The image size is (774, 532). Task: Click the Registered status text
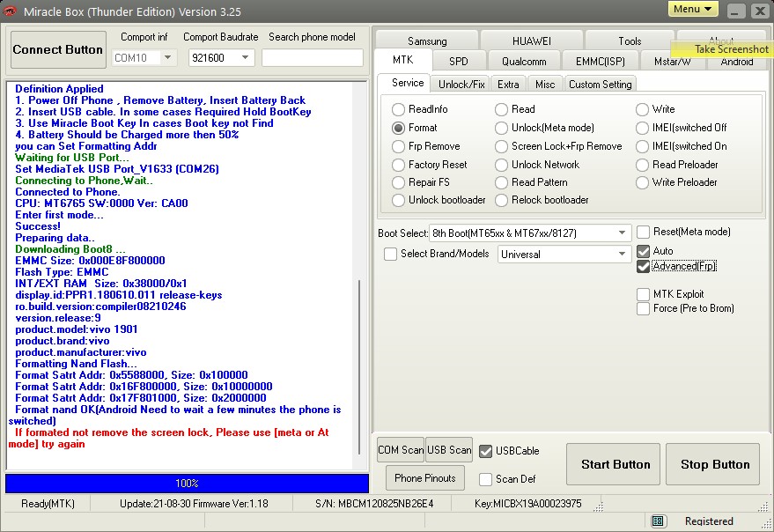[x=709, y=521]
